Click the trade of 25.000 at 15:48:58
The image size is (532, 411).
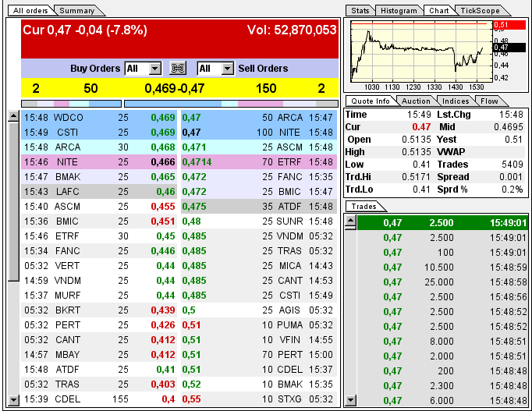442,282
